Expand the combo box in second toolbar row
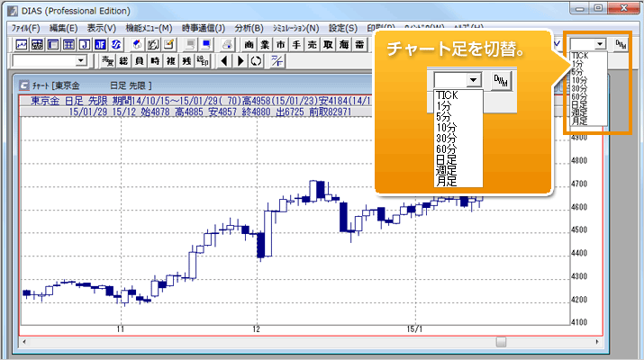Viewport: 644px width, 360px height. click(x=82, y=61)
